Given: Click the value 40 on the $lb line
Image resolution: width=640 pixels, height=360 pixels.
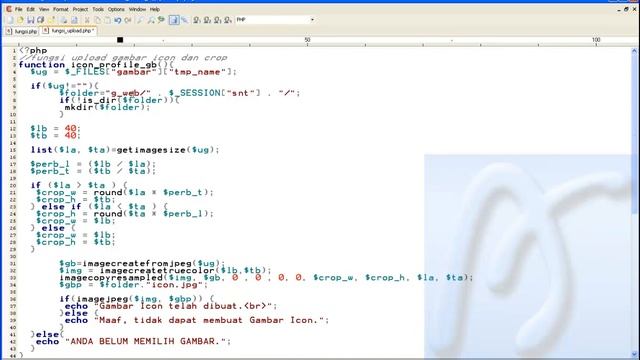Looking at the screenshot, I should [x=70, y=129].
